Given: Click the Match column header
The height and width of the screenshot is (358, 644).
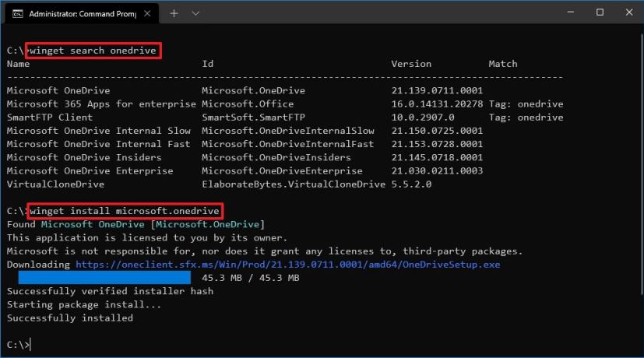Looking at the screenshot, I should (502, 64).
